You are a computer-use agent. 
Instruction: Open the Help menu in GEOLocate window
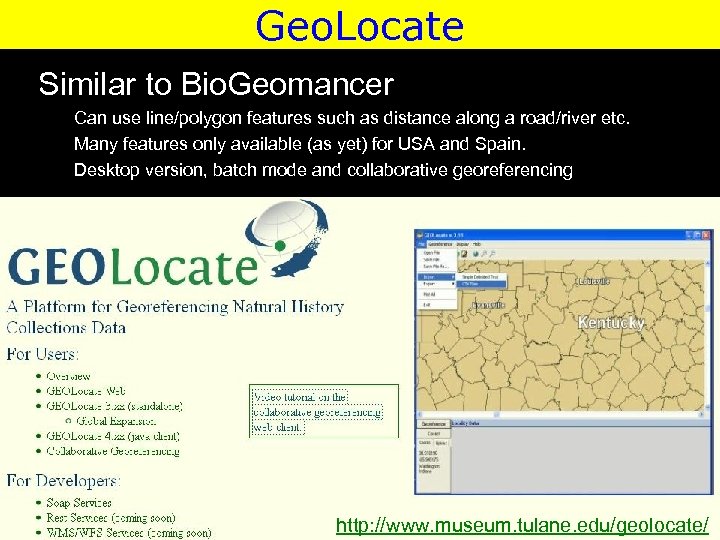(477, 244)
